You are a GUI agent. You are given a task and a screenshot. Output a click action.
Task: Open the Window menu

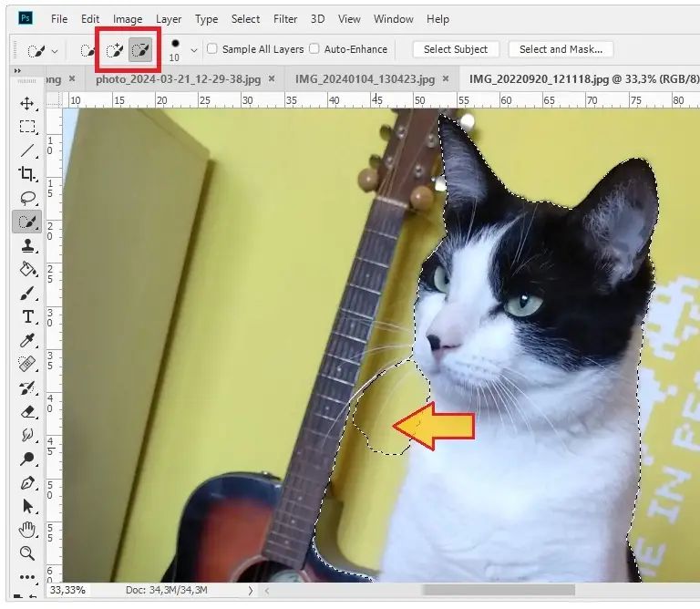[394, 19]
